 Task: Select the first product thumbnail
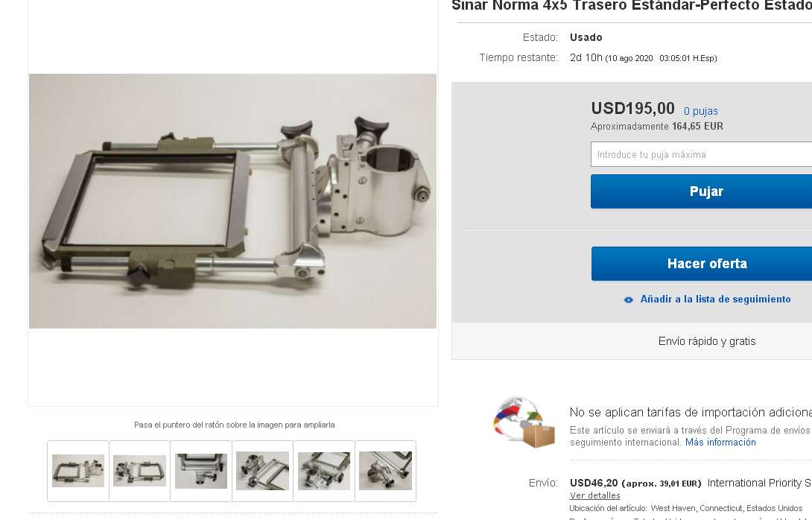coord(78,471)
